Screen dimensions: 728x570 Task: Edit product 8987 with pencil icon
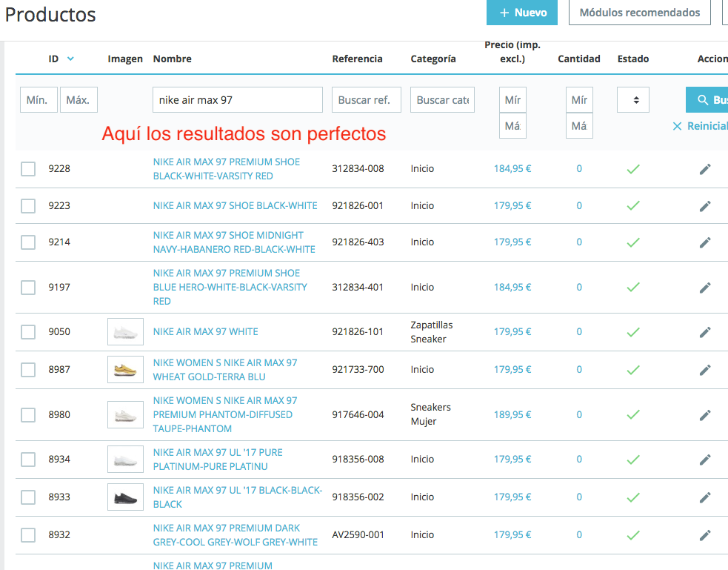point(705,370)
